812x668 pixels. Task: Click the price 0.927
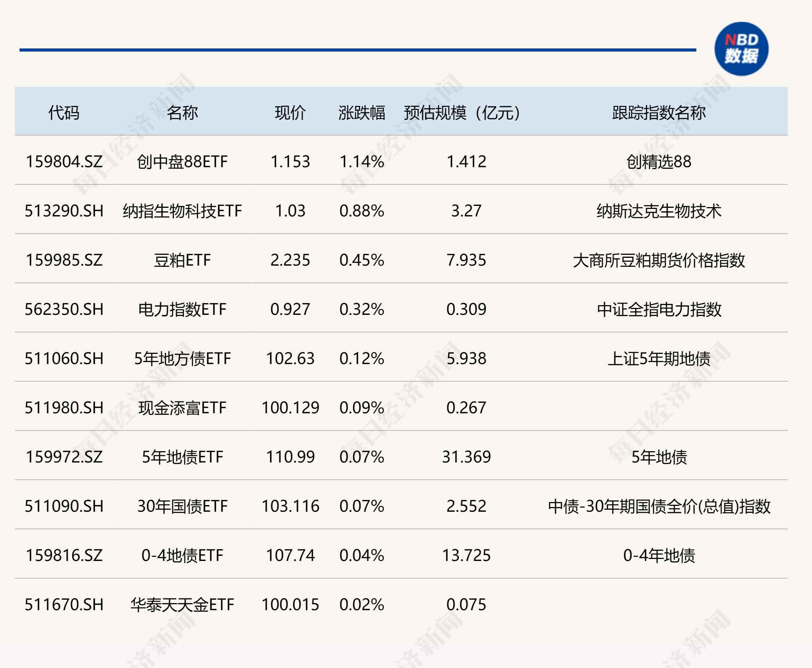(290, 309)
